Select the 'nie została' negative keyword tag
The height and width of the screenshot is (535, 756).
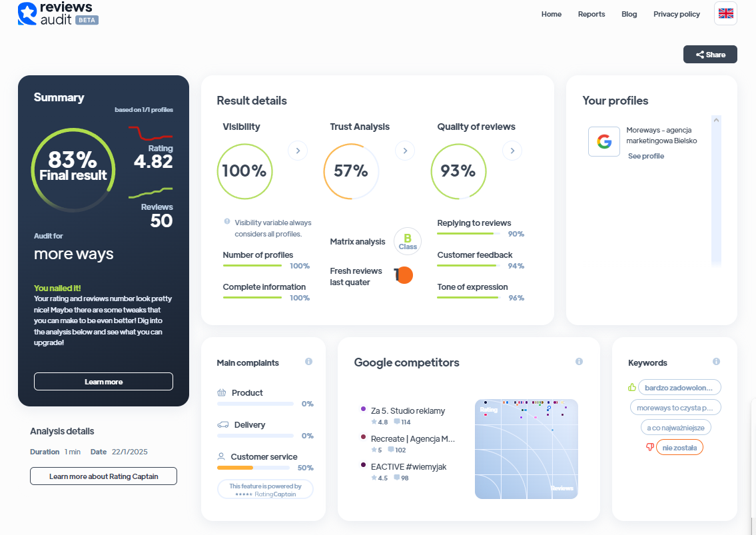[679, 448]
